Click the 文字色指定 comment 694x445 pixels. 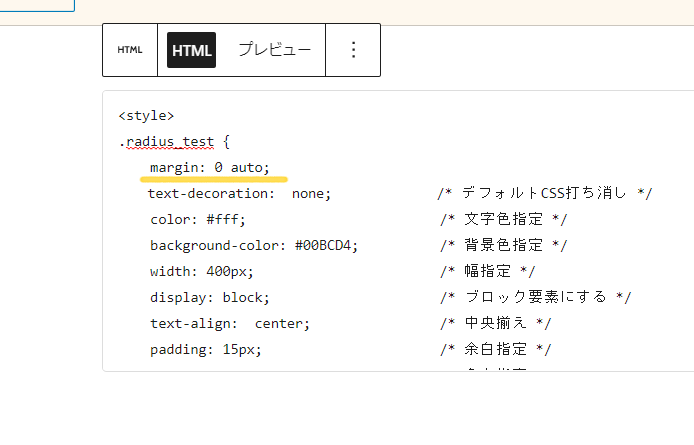pos(503,219)
